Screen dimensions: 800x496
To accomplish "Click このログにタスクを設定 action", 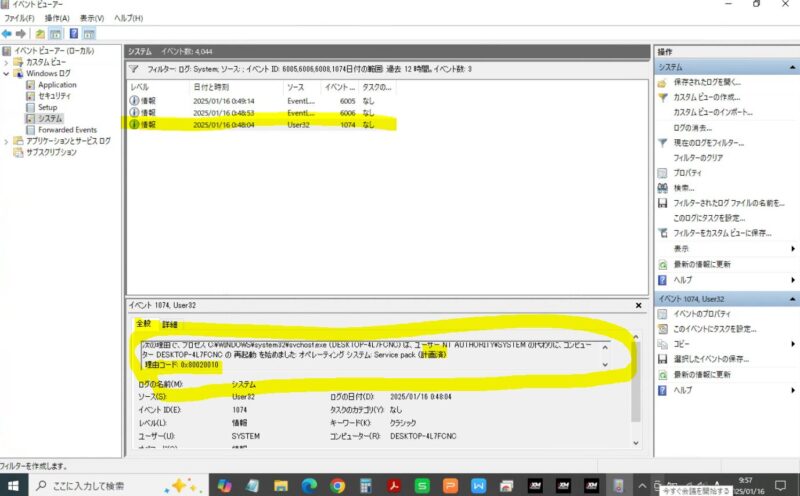I will coord(709,218).
